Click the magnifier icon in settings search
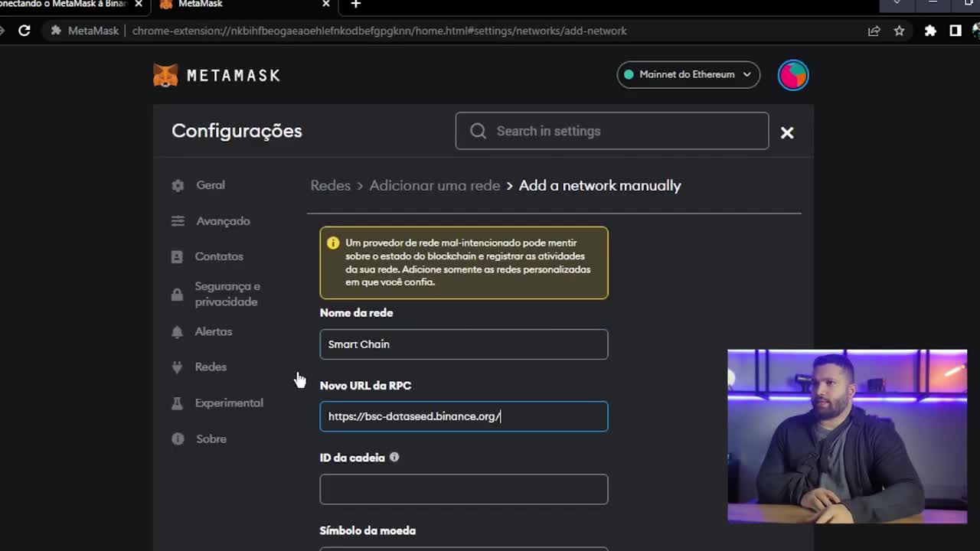The width and height of the screenshot is (980, 551). click(478, 131)
